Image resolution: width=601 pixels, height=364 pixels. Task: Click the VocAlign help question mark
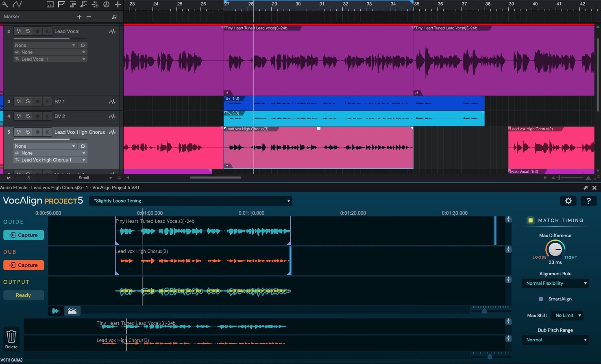coord(588,201)
